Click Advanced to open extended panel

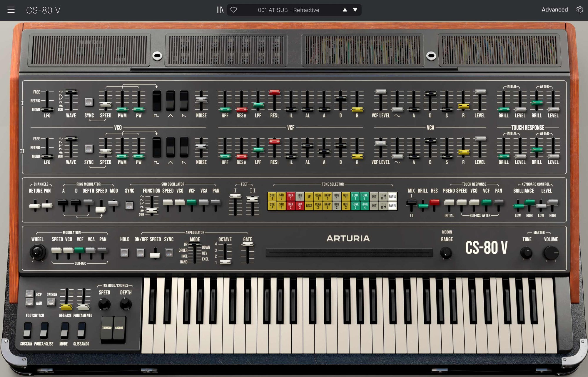tap(554, 10)
